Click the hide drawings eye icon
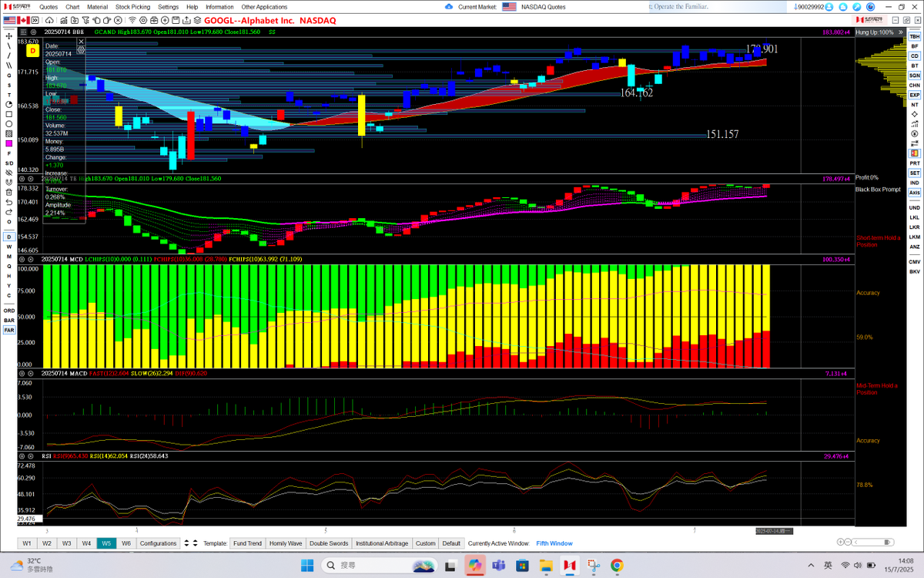The width and height of the screenshot is (924, 578). tap(8, 173)
